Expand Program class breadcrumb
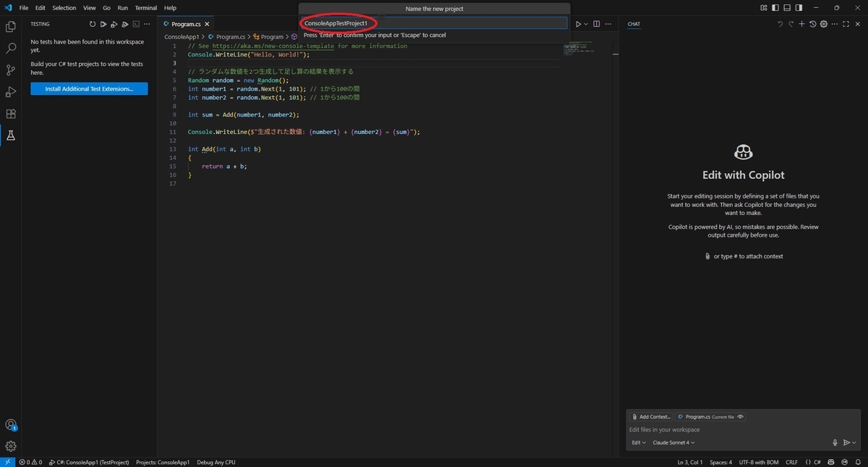The image size is (868, 467). (x=272, y=36)
